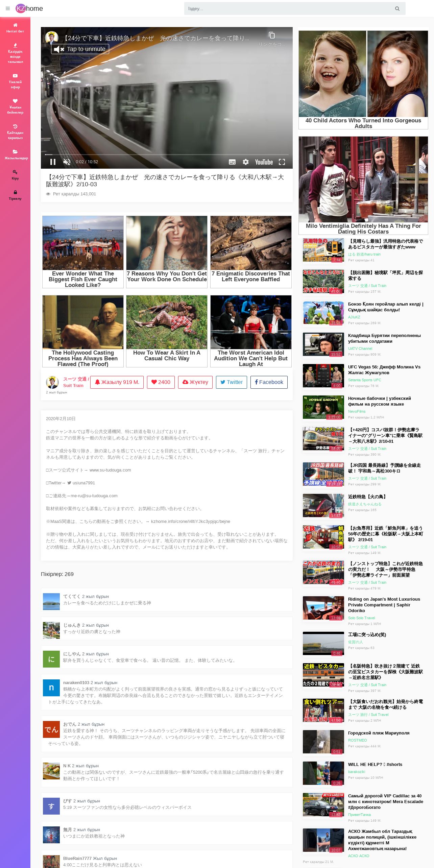Click the KZhome logo

(29, 8)
